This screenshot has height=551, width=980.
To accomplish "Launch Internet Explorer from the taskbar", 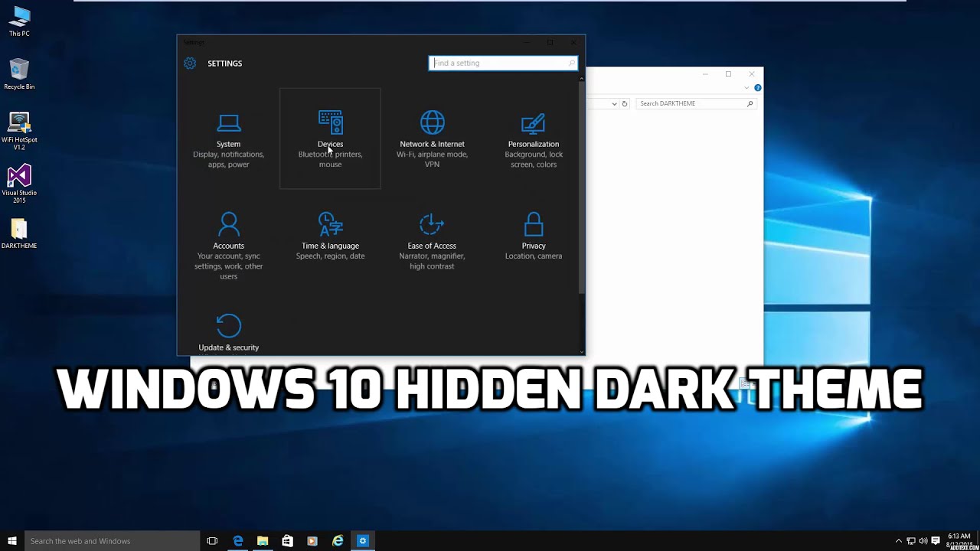I will 338,541.
